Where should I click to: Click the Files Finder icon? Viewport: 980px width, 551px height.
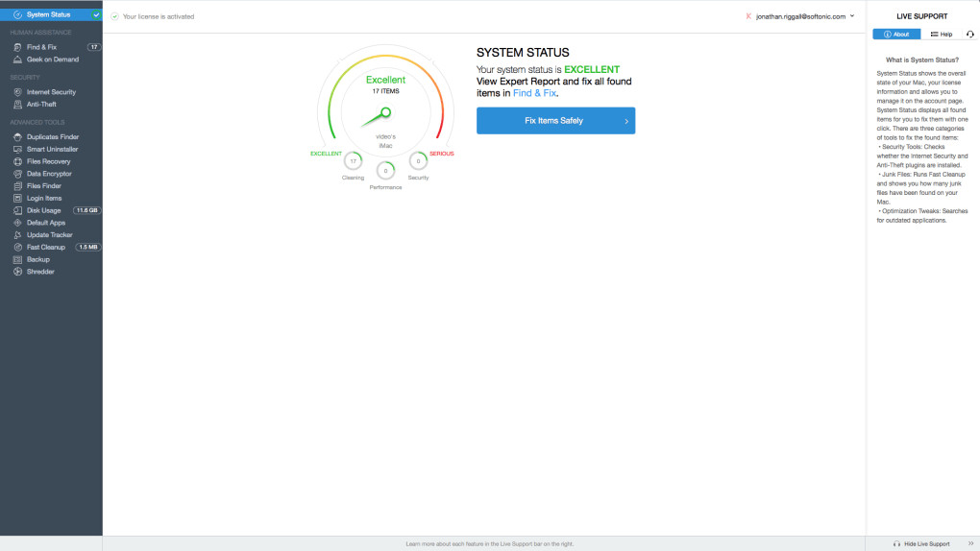[17, 185]
